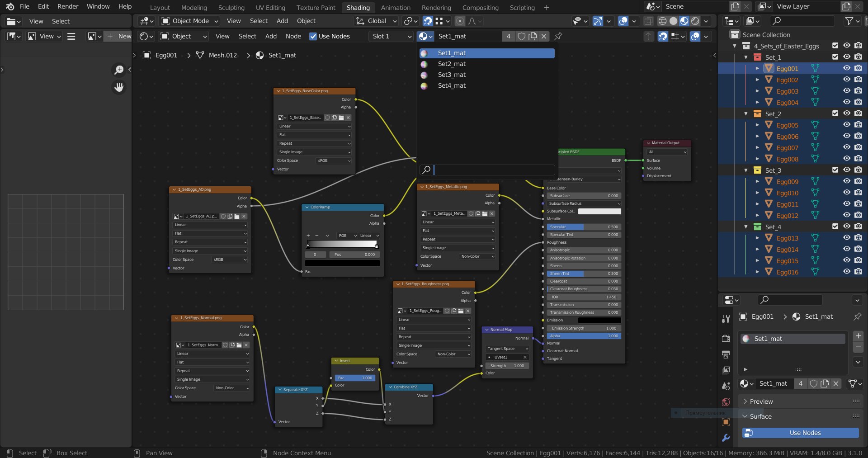Disable Egg016 render camera icon
Image resolution: width=868 pixels, height=458 pixels.
tap(858, 272)
